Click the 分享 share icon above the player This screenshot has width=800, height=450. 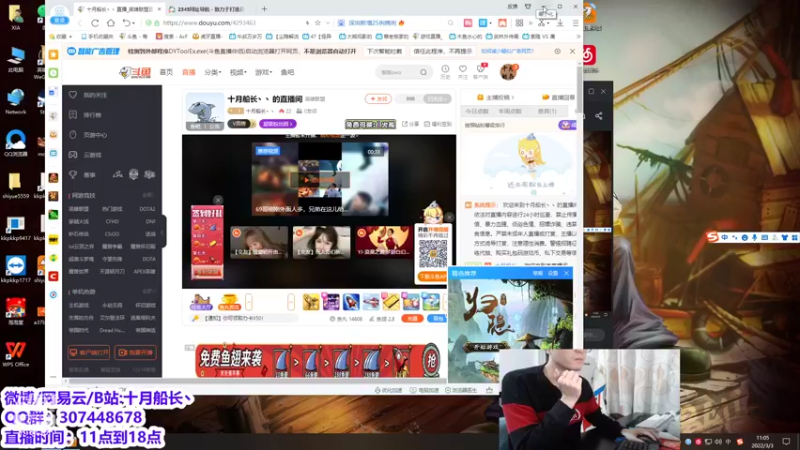pyautogui.click(x=410, y=124)
